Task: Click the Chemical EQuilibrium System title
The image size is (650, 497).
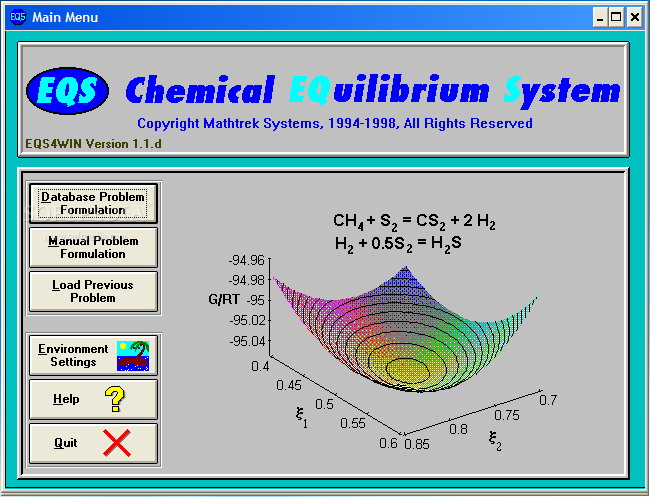Action: (x=373, y=90)
